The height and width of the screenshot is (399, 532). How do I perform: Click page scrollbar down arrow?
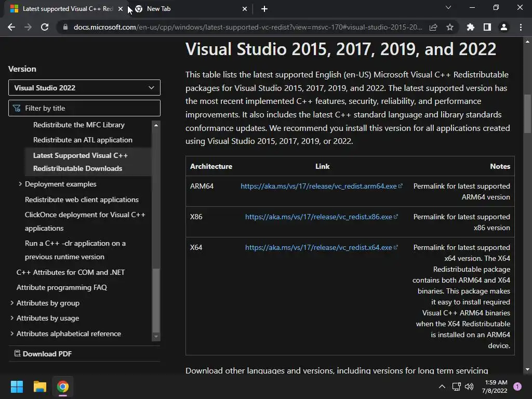[527, 369]
